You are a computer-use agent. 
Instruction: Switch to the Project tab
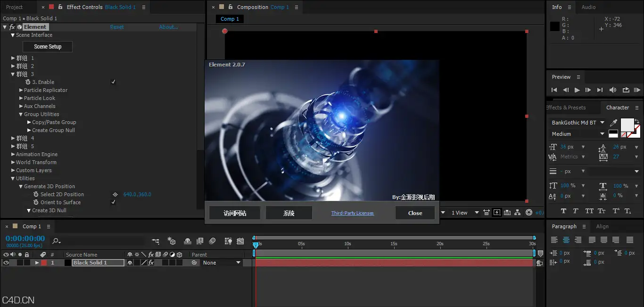point(14,7)
